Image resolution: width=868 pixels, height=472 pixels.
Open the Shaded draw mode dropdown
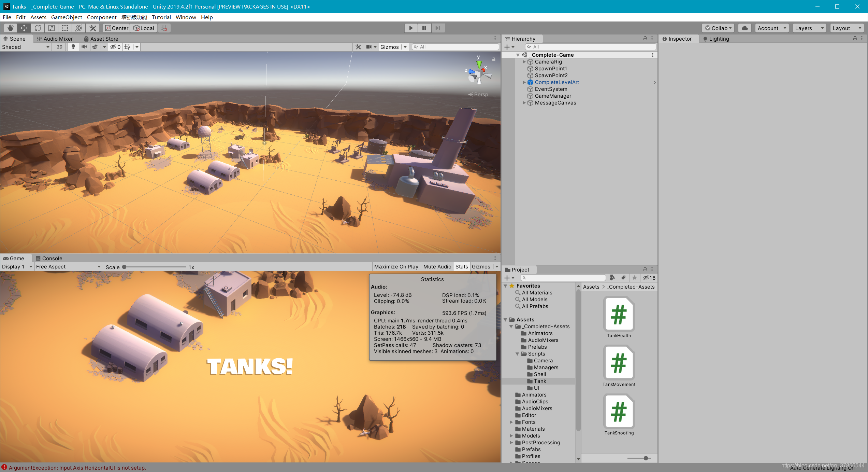point(26,47)
